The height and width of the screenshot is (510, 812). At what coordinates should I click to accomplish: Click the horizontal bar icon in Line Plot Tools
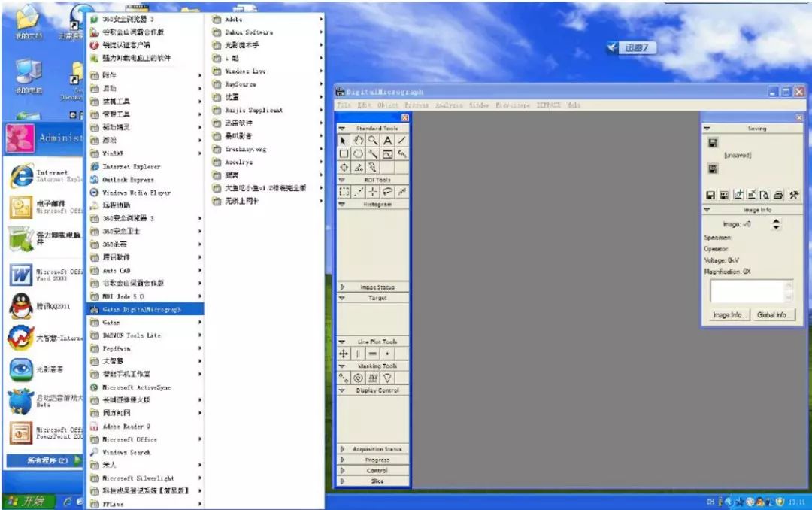[373, 354]
